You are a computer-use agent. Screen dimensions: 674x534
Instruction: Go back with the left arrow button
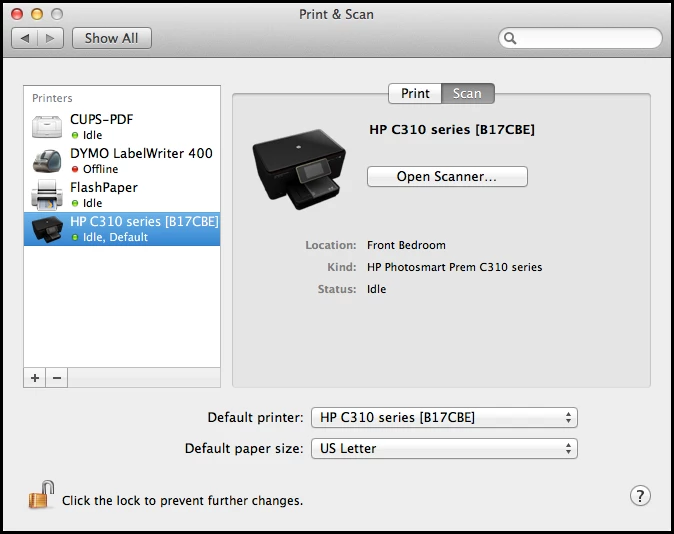pyautogui.click(x=25, y=38)
